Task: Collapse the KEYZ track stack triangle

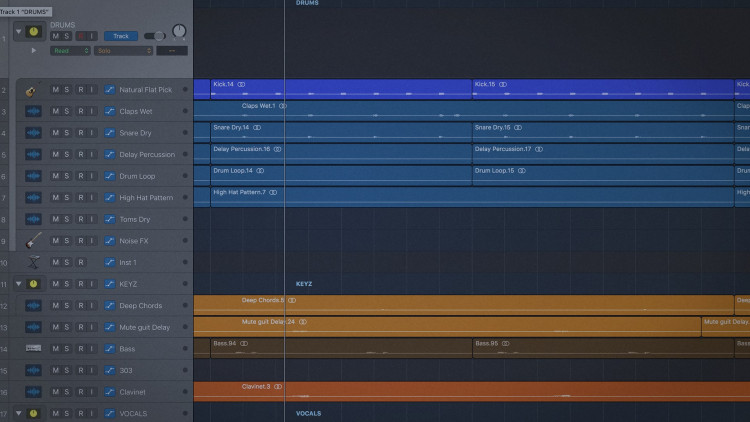Action: pos(19,284)
